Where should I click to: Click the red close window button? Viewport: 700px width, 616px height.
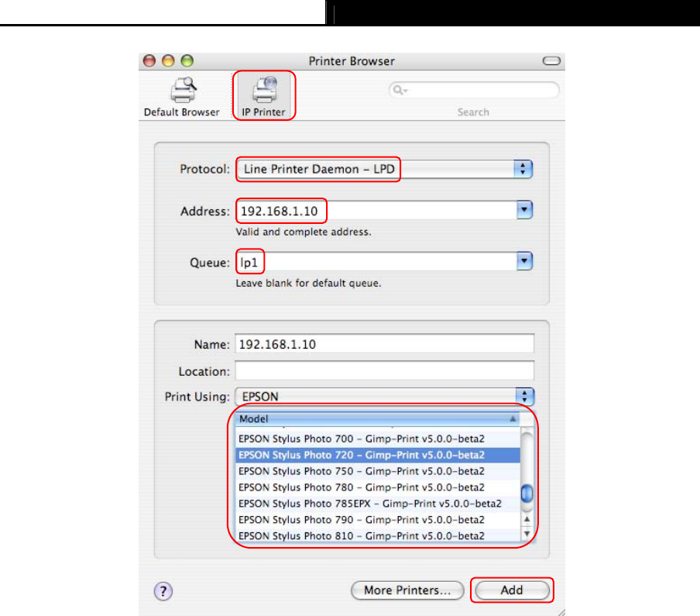pyautogui.click(x=149, y=60)
